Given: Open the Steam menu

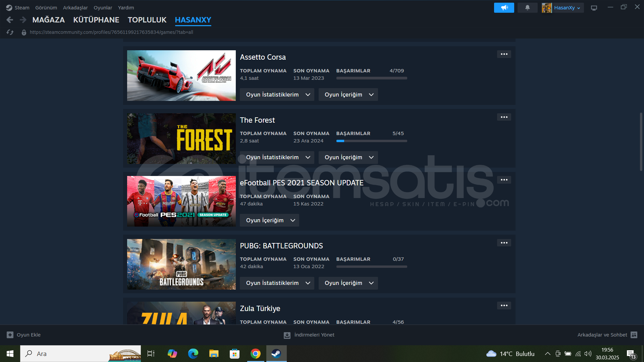Looking at the screenshot, I should (22, 8).
